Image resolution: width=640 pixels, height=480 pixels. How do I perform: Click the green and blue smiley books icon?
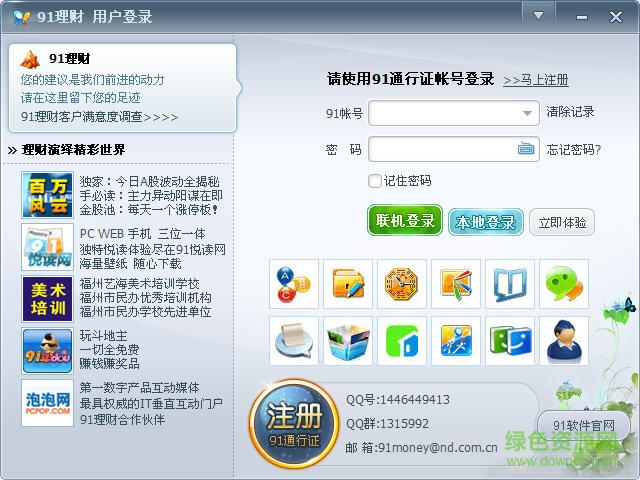coord(510,341)
